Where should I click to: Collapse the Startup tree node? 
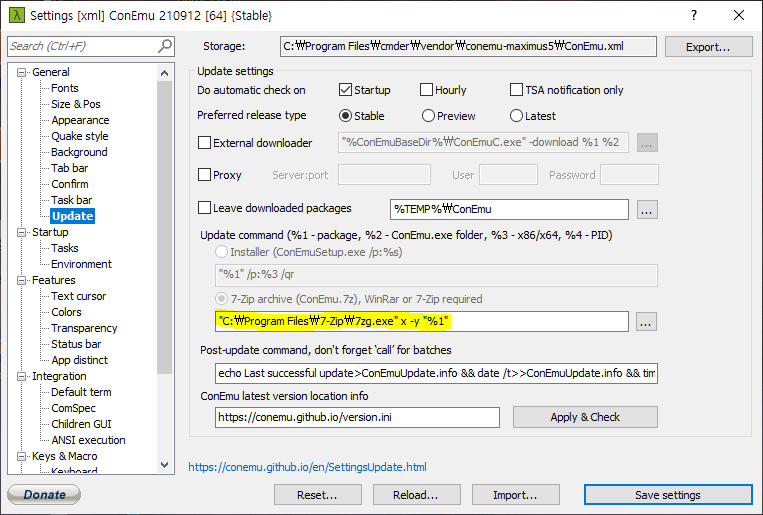21,232
